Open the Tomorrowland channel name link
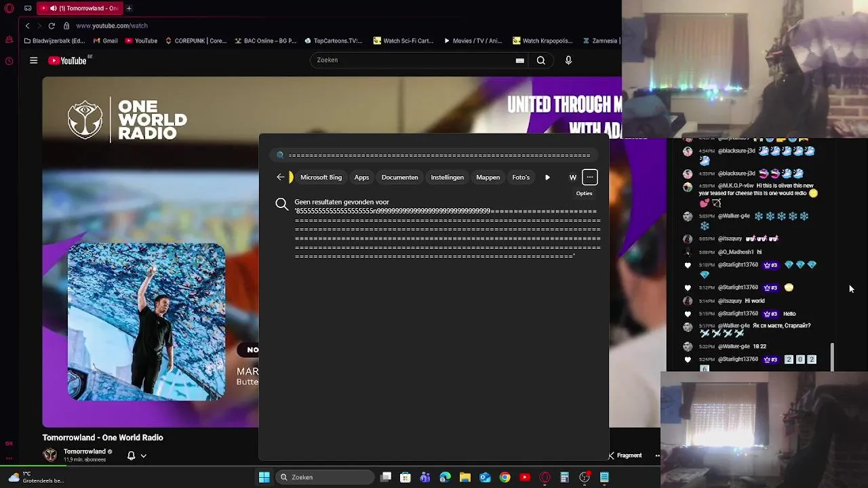Screen dimensions: 868x488 85,451
